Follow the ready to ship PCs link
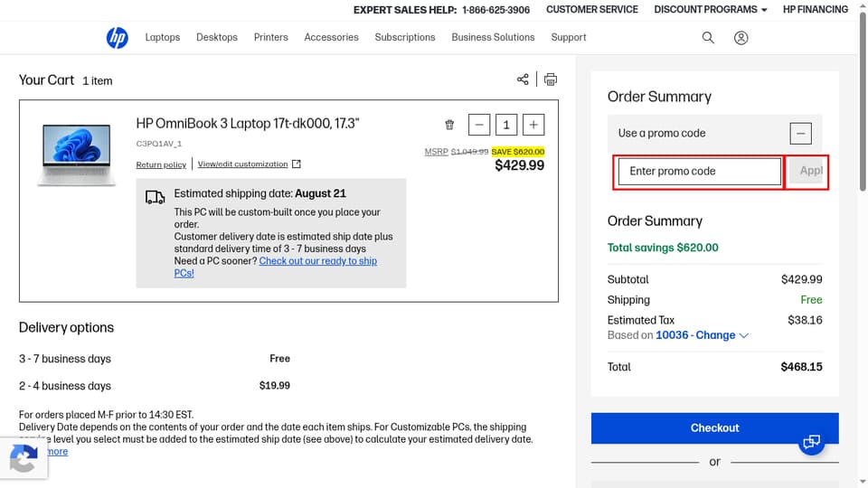This screenshot has height=488, width=868. [x=317, y=261]
